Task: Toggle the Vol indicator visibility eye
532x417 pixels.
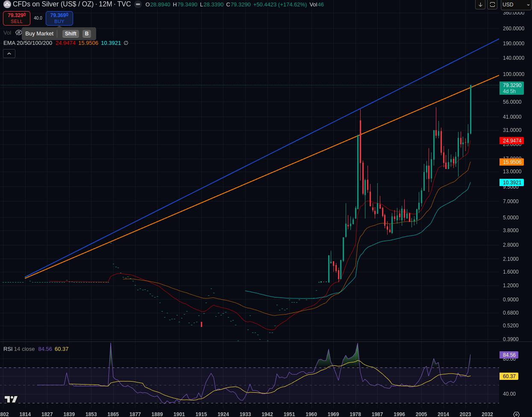Action: (x=18, y=32)
